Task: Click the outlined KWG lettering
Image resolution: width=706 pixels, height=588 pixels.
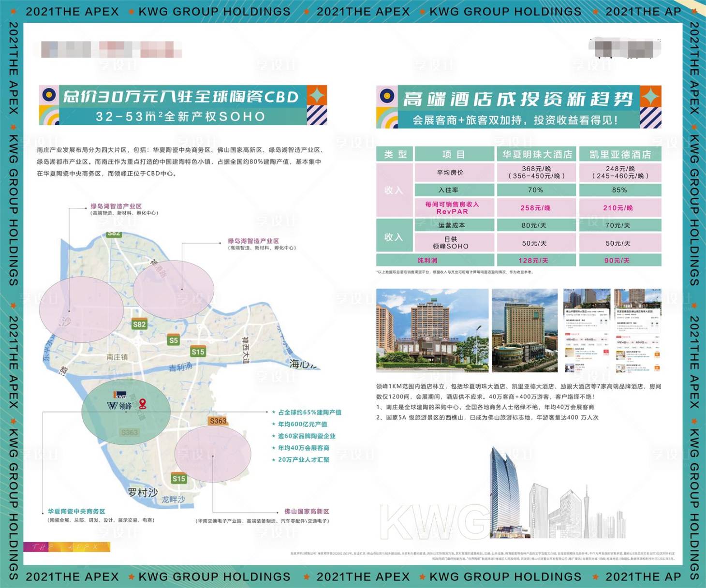Action: coord(434,521)
